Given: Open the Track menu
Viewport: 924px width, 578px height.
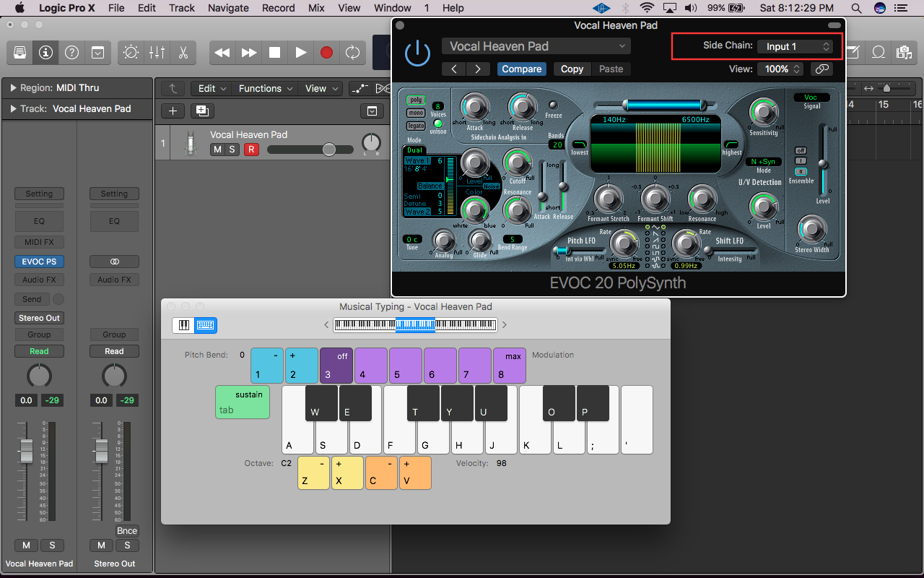Looking at the screenshot, I should (x=181, y=8).
